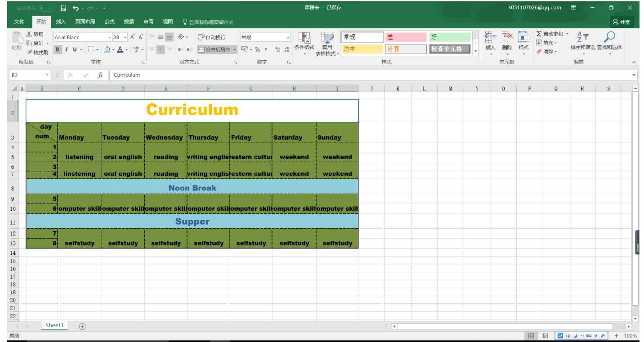Image resolution: width=644 pixels, height=342 pixels.
Task: Toggle middle vertical alignment
Action: [161, 37]
